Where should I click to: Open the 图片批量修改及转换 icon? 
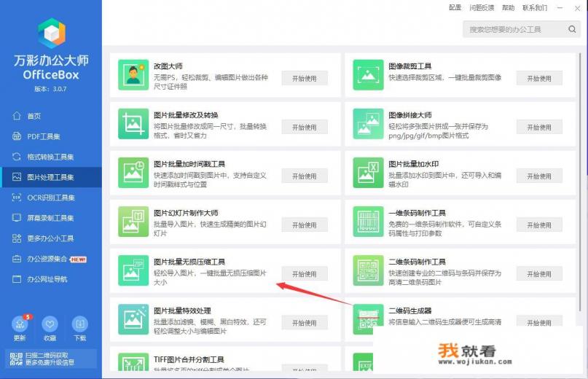click(x=133, y=124)
